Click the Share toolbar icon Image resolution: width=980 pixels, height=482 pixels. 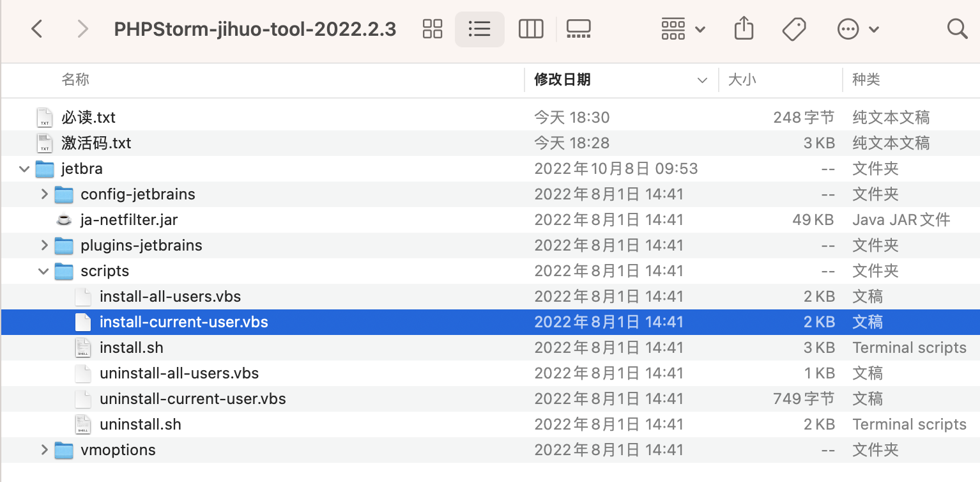(x=744, y=28)
